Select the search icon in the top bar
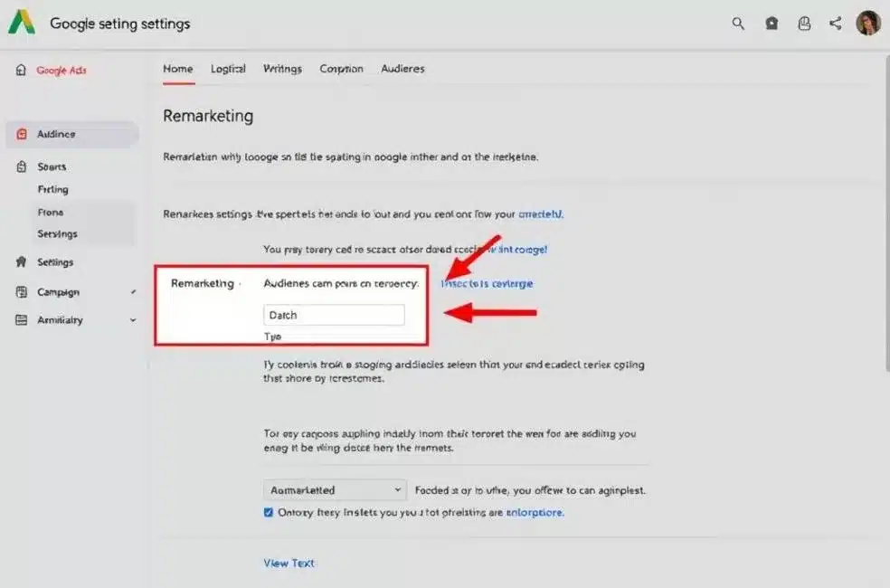The height and width of the screenshot is (588, 890). 738,23
